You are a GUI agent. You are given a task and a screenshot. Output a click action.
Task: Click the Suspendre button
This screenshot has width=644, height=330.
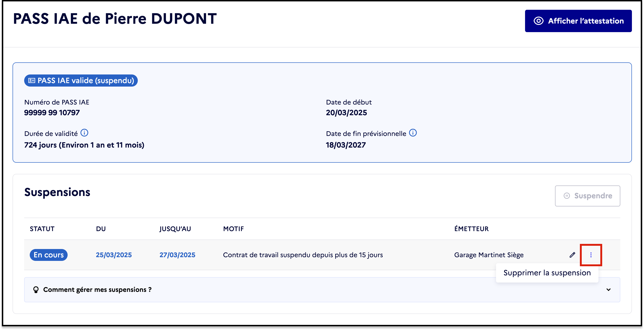pos(588,196)
